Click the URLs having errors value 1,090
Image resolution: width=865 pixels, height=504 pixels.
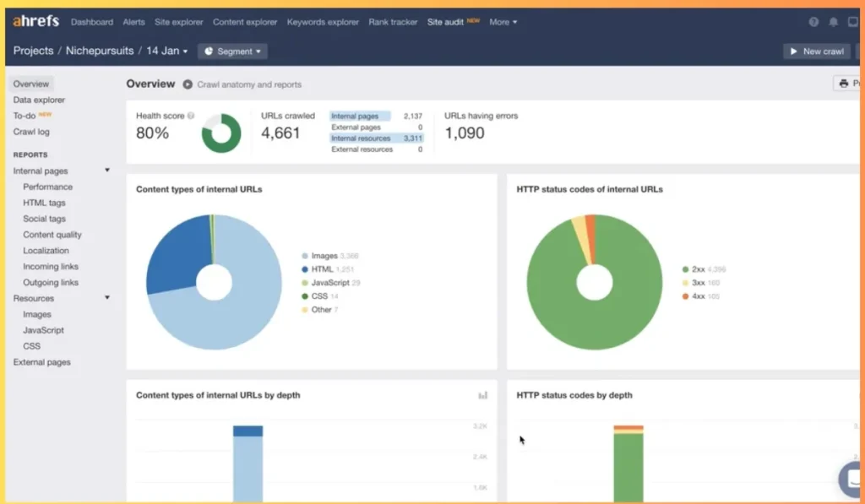point(465,133)
